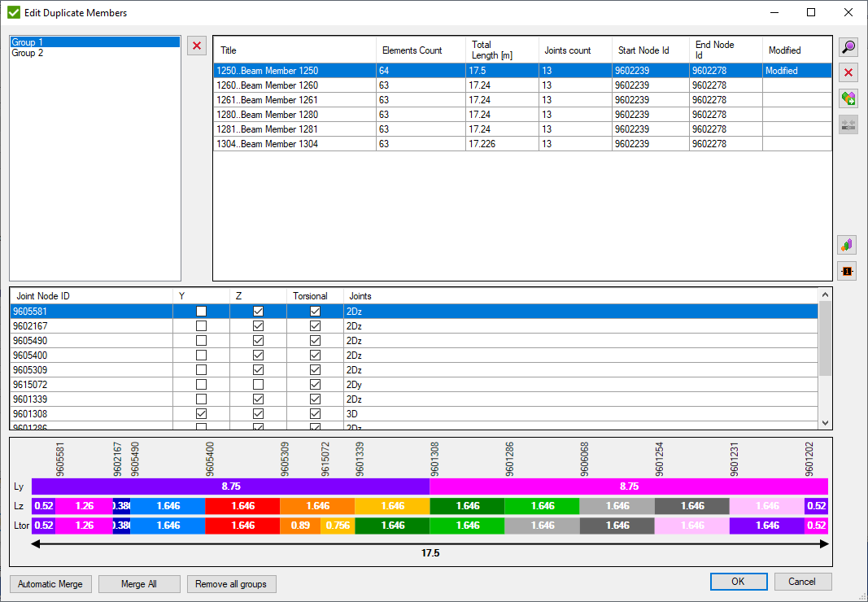Image resolution: width=868 pixels, height=602 pixels.
Task: Click the magnifier zoom icon
Action: [x=848, y=48]
